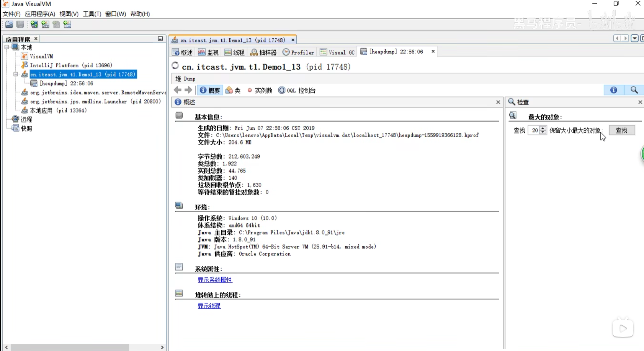Image resolution: width=644 pixels, height=351 pixels.
Task: Collapse the 本地 (Local) tree node
Action: pos(7,47)
